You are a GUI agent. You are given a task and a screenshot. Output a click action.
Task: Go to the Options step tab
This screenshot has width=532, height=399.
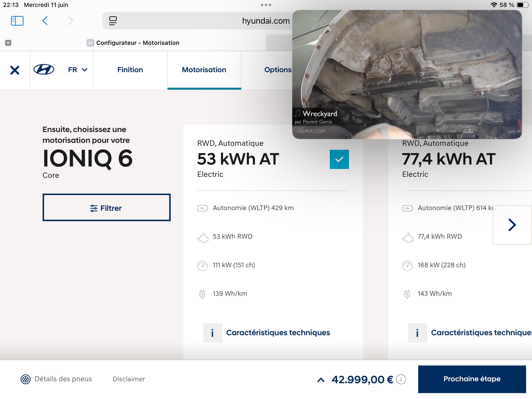(278, 70)
